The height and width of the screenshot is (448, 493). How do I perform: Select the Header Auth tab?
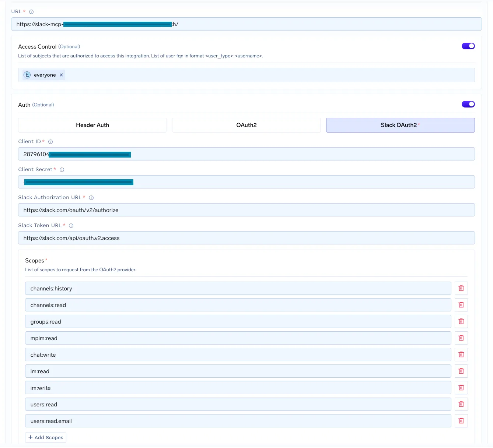92,125
